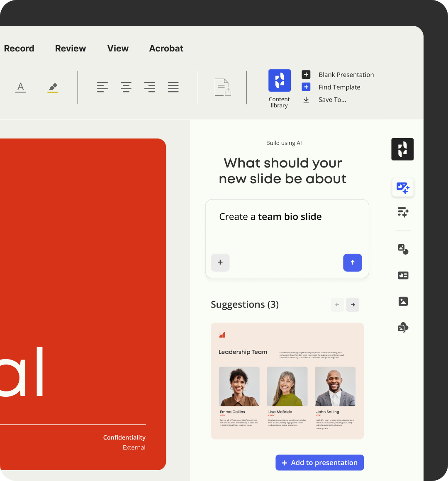Viewport: 448px width, 481px height.
Task: Create a Blank Presentation
Action: coord(346,75)
